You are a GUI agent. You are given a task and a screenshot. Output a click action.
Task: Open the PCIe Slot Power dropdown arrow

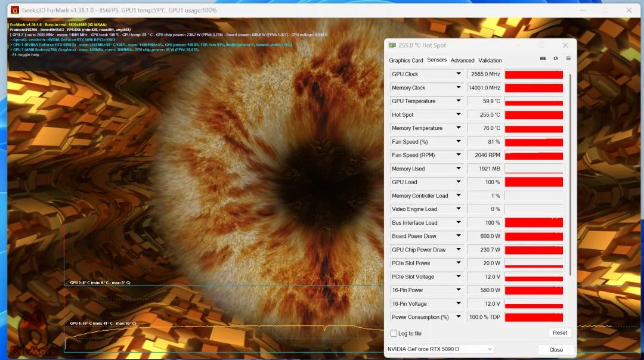click(x=459, y=263)
